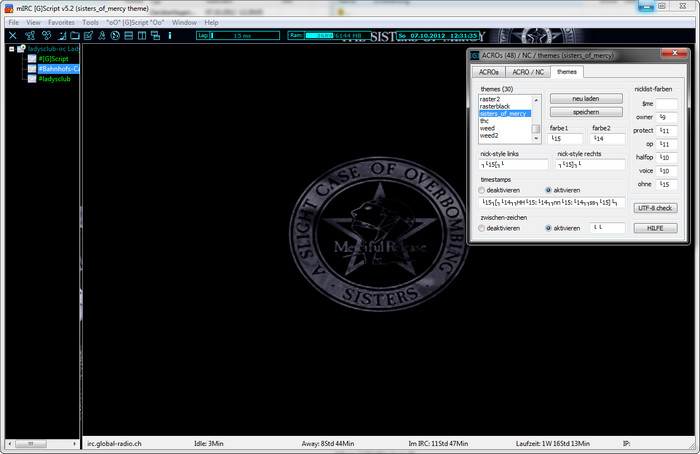Viewport: 700px width, 454px height.
Task: Click the info 'i' icon in the toolbar
Action: (x=170, y=35)
